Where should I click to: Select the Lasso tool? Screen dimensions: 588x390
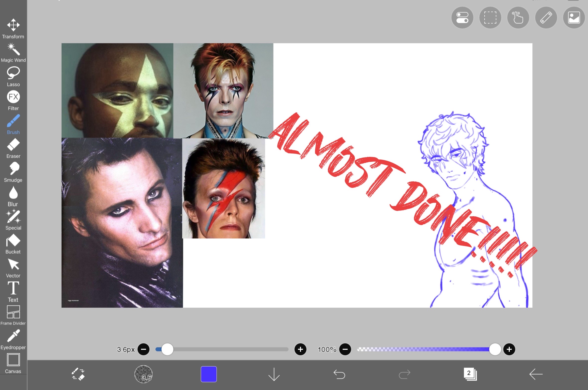13,76
